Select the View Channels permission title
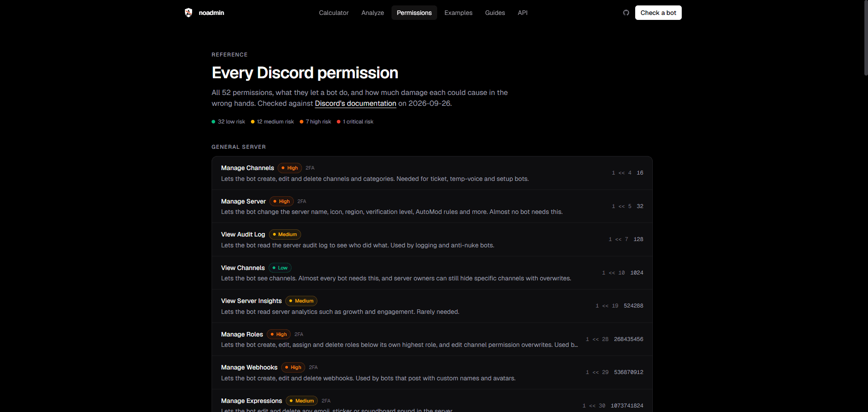This screenshot has width=868, height=412. point(243,268)
